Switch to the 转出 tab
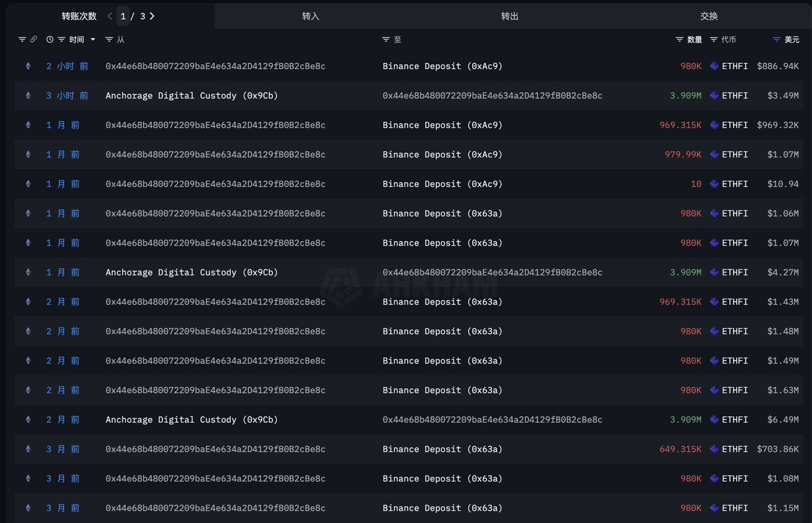 [x=510, y=16]
